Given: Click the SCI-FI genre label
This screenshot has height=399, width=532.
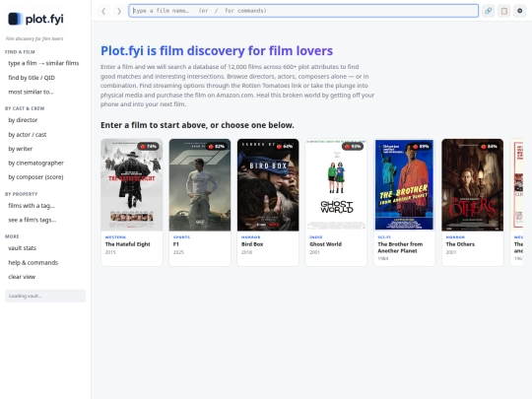Looking at the screenshot, I should coord(384,237).
